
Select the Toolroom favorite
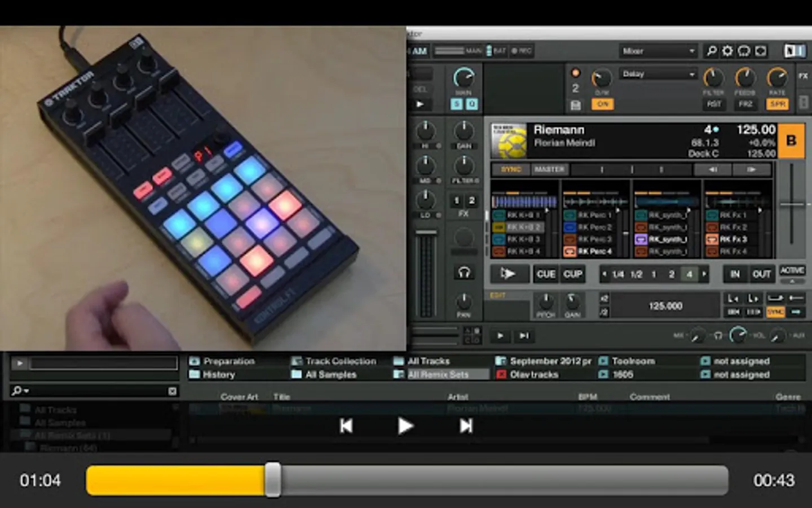click(x=633, y=361)
